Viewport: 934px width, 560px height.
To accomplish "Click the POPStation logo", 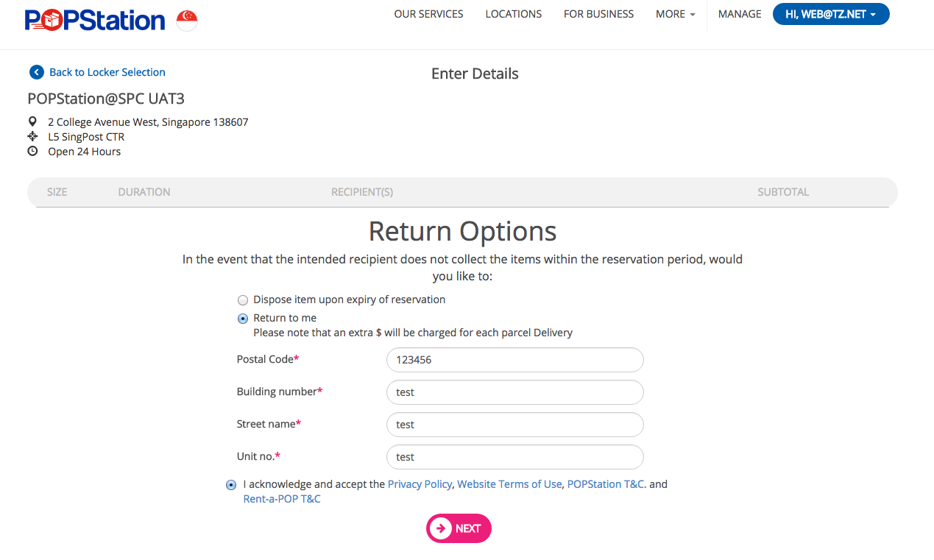I will 96,20.
